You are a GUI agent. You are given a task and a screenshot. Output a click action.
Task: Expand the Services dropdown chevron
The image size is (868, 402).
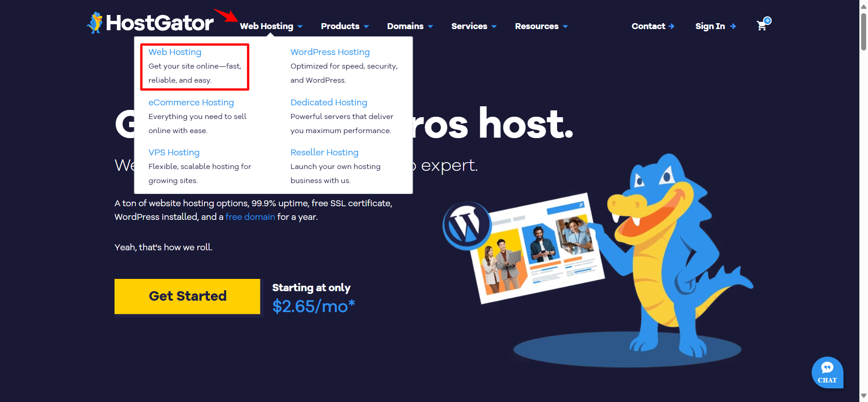494,27
